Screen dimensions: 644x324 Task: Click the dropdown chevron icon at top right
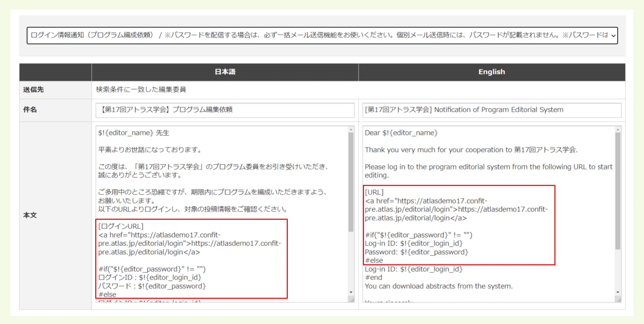coord(613,35)
